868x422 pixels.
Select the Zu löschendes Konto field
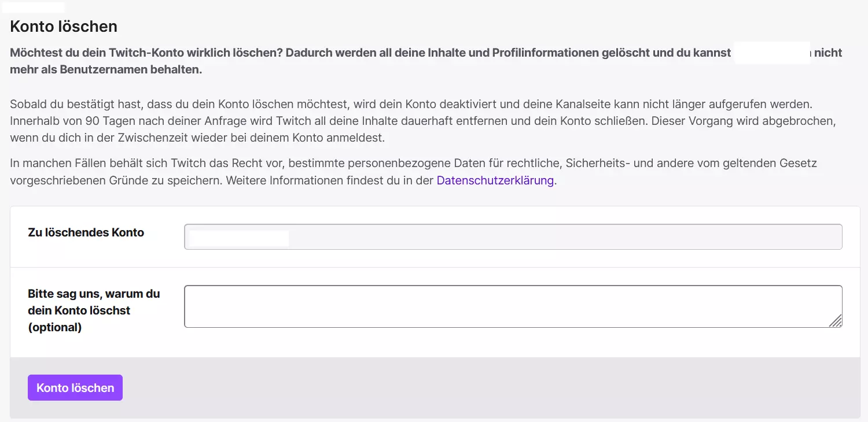(x=513, y=236)
